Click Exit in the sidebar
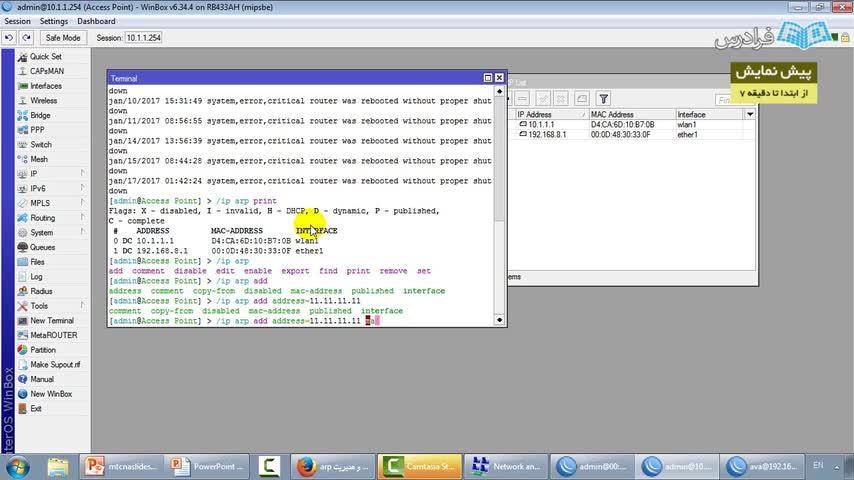This screenshot has height=480, width=854. click(x=35, y=409)
